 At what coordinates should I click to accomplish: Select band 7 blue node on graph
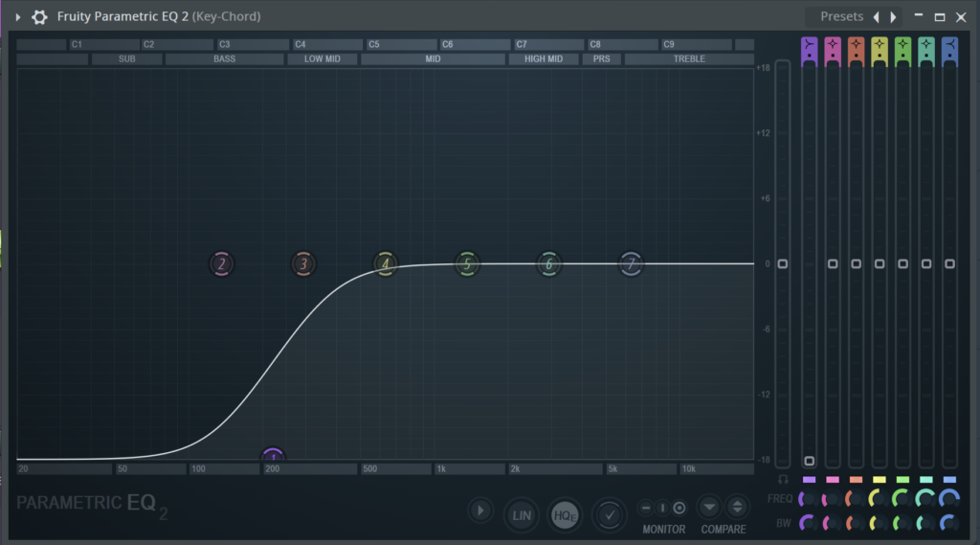click(631, 264)
